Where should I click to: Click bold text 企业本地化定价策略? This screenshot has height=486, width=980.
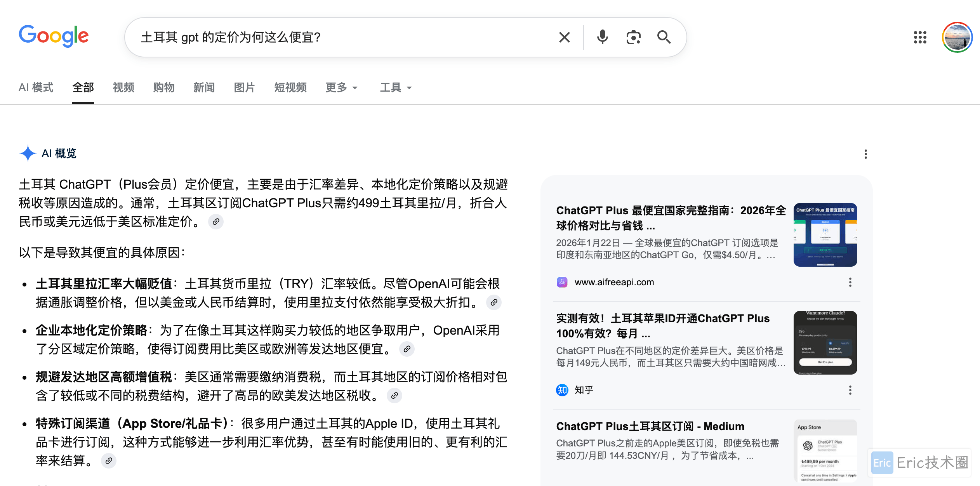[x=92, y=330]
